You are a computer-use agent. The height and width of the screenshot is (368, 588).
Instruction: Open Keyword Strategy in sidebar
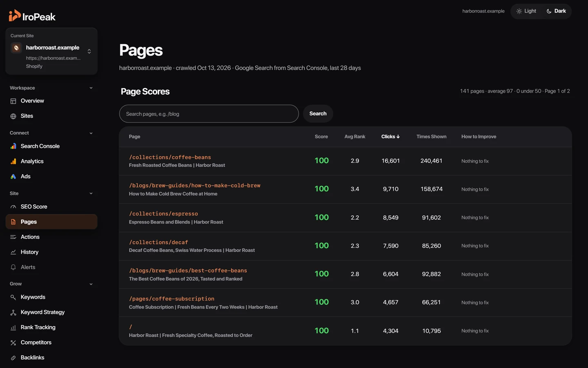pos(51,312)
